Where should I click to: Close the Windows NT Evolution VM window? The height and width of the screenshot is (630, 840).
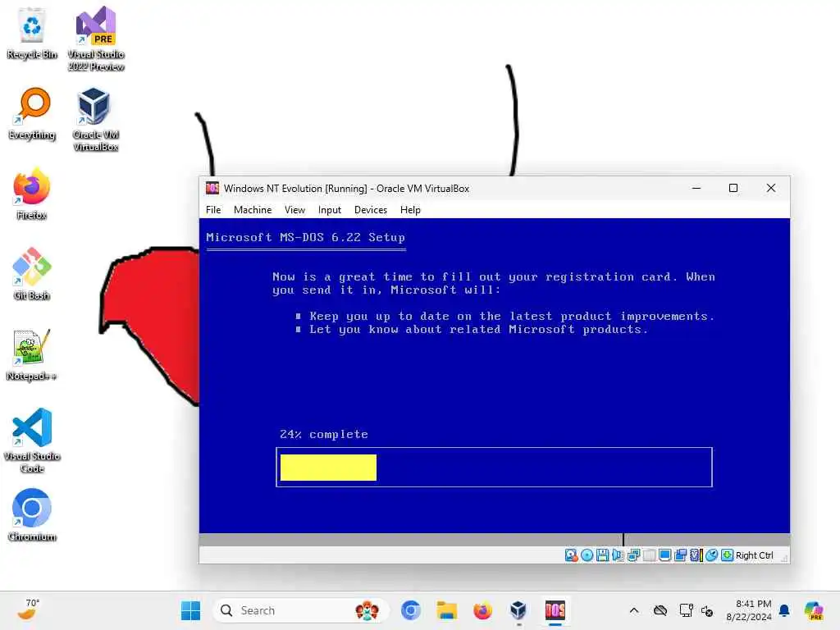[771, 188]
